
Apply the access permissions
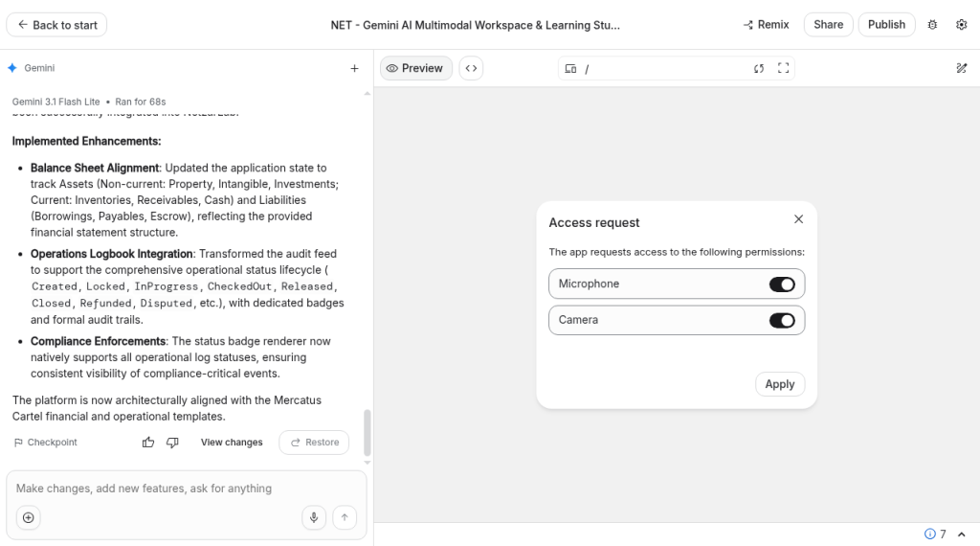pyautogui.click(x=779, y=384)
